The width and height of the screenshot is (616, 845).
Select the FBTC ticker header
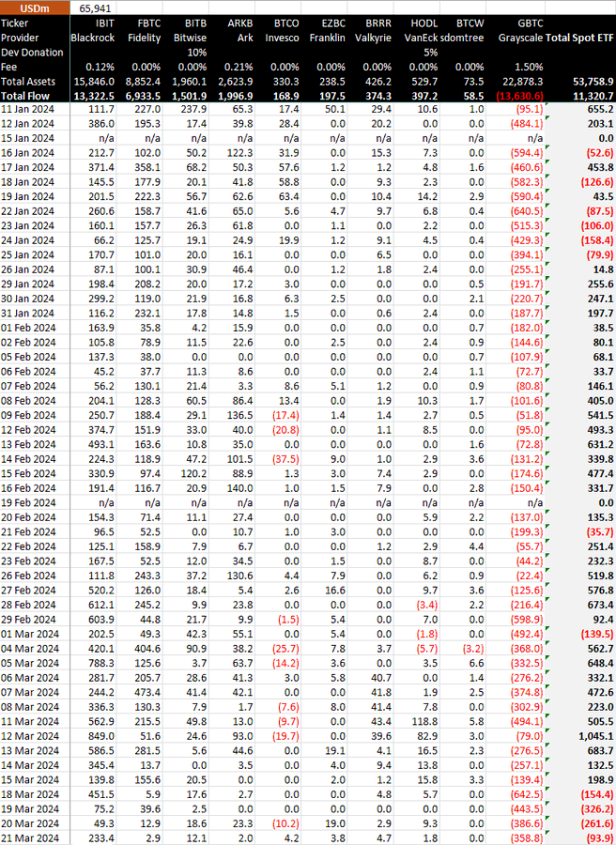click(x=148, y=23)
